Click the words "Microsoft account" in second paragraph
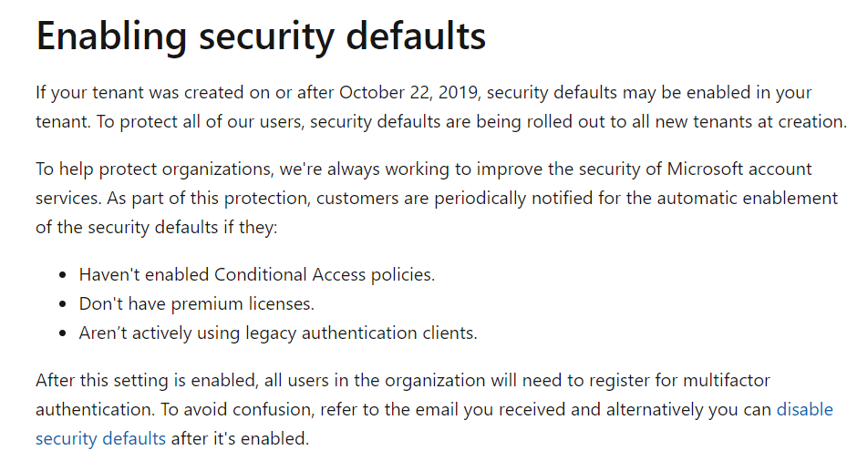The image size is (868, 461). [x=739, y=169]
